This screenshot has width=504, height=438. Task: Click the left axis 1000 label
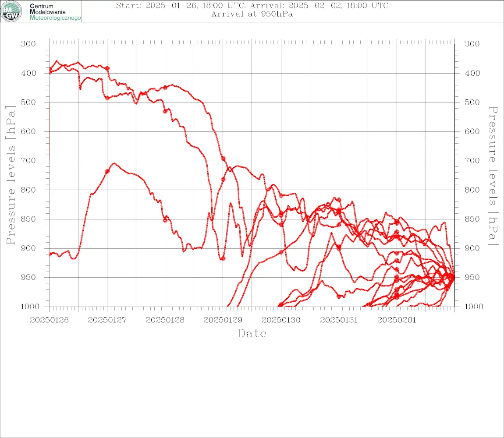30,306
